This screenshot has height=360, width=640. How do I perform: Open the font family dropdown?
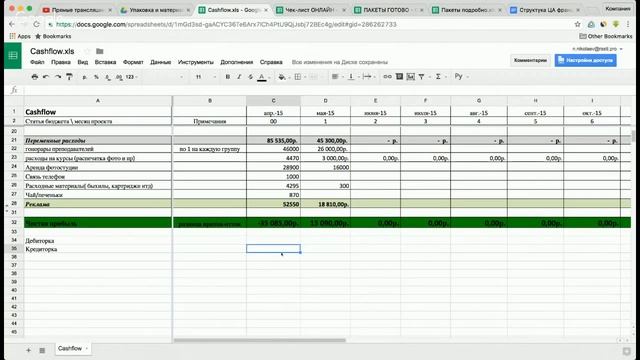164,77
